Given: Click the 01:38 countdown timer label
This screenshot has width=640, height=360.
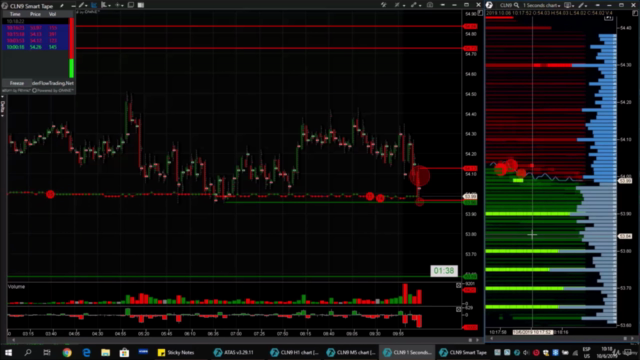Looking at the screenshot, I should pyautogui.click(x=444, y=271).
